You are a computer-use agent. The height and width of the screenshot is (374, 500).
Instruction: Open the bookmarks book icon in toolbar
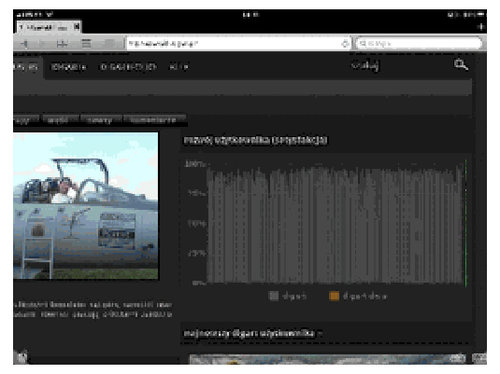(62, 44)
